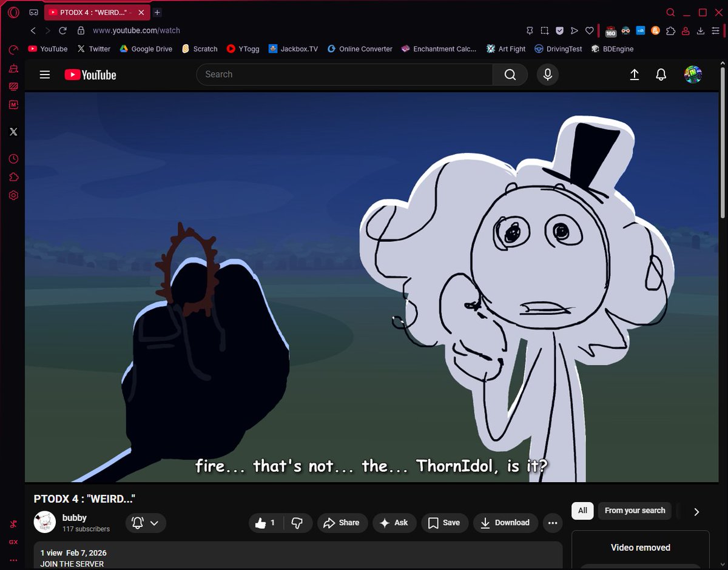Open the red profile account icon
Image resolution: width=728 pixels, height=570 pixels.
coord(686,30)
